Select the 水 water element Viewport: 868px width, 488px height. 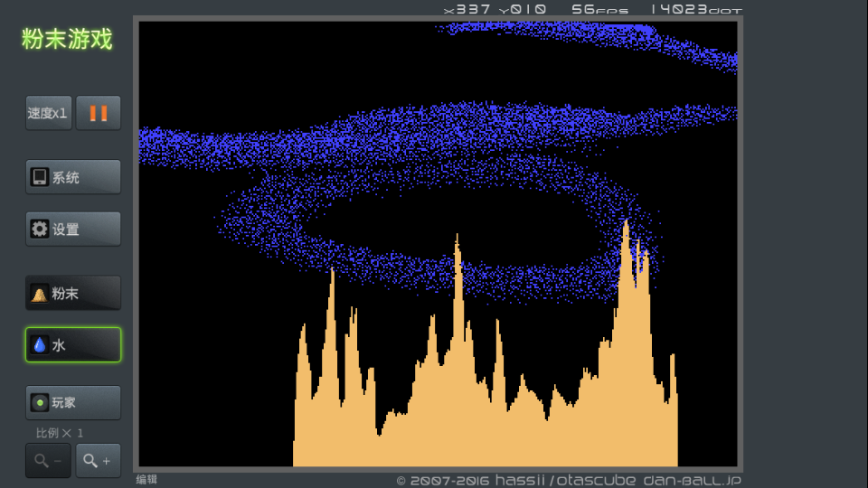pos(73,345)
